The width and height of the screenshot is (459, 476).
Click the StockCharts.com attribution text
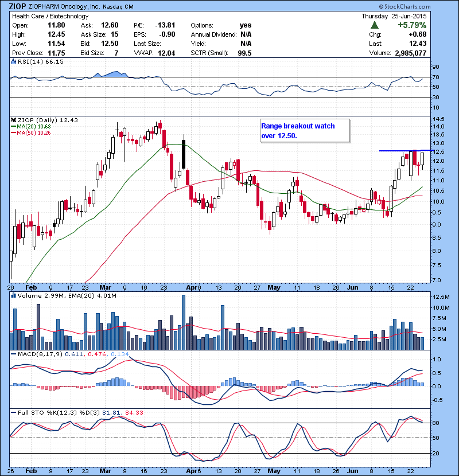coord(404,6)
